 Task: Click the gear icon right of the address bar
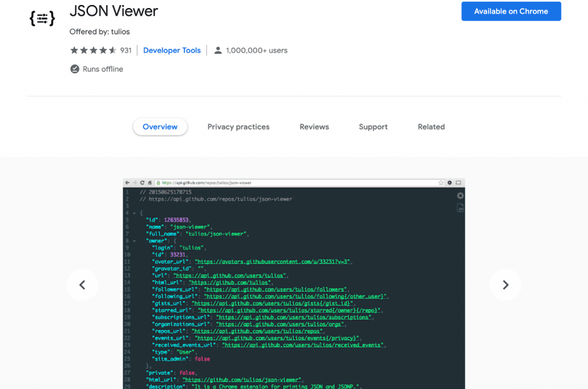[448, 182]
